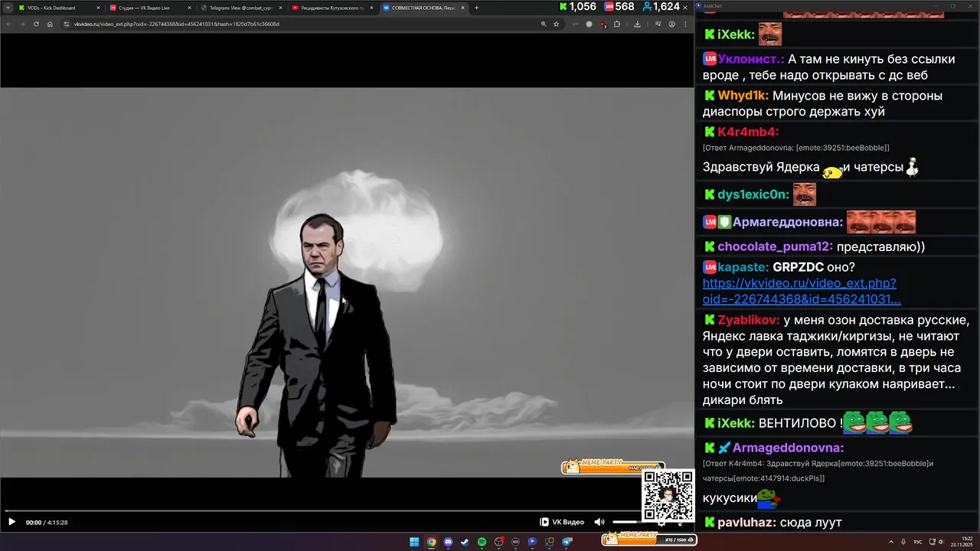The image size is (980, 551).
Task: Open the tab search dropdown arrow
Action: click(7, 8)
